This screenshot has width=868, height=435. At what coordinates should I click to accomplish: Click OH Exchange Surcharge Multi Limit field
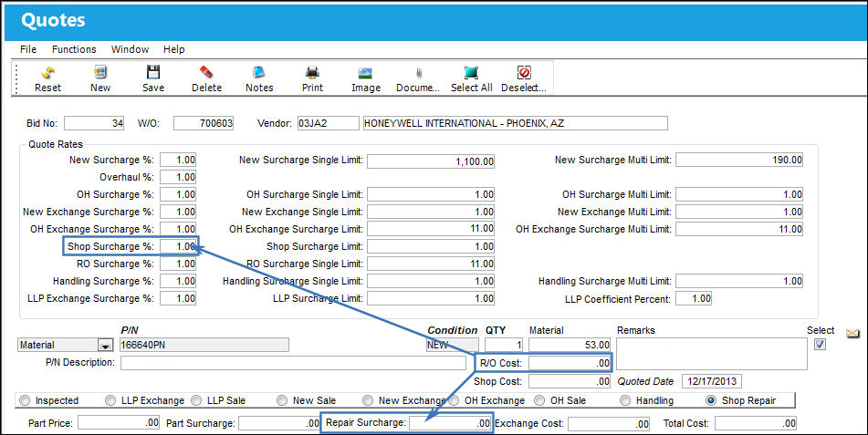739,229
